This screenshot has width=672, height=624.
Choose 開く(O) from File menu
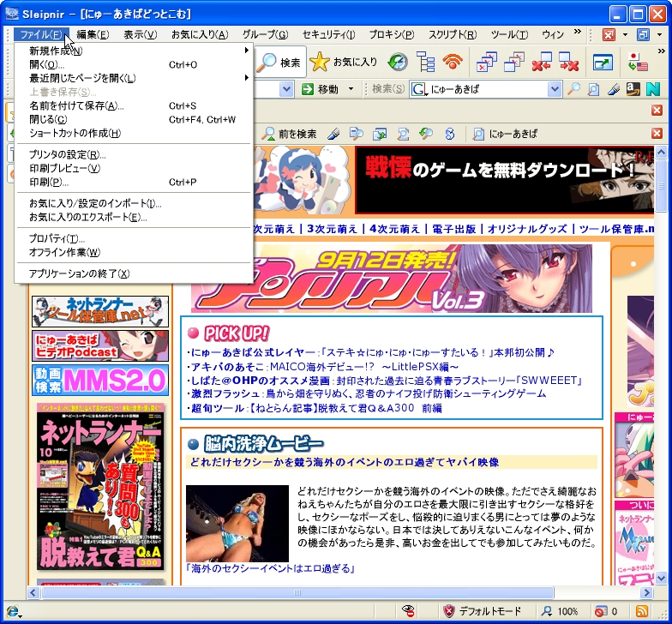click(134, 64)
